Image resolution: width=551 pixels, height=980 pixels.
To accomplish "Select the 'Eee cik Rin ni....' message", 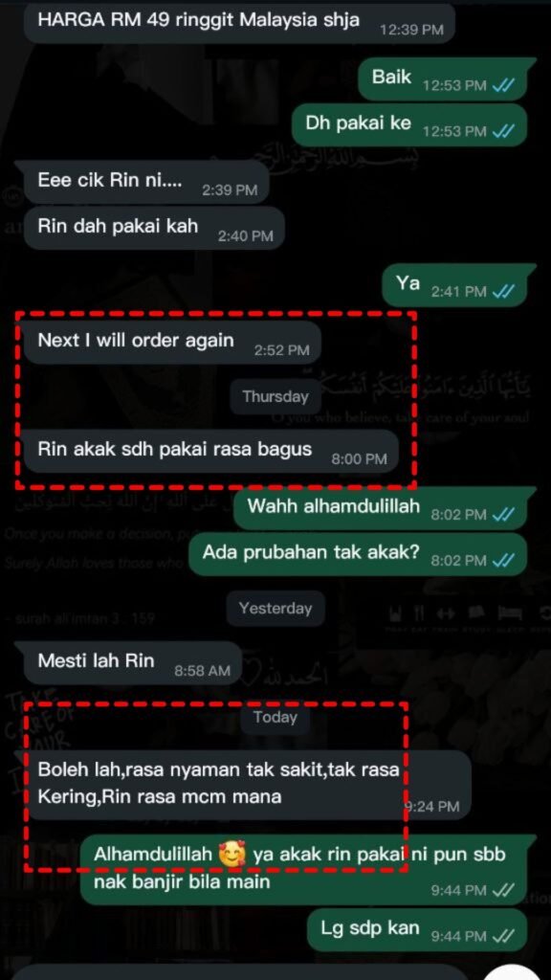I will coord(146,183).
